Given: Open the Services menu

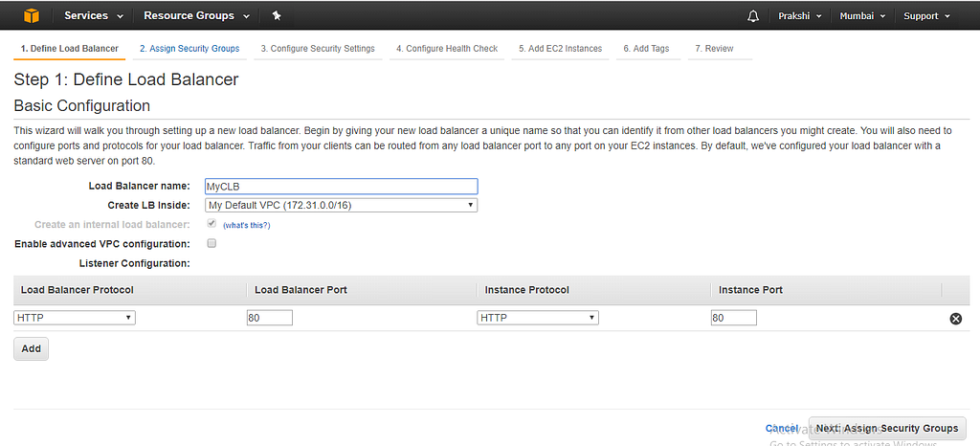Looking at the screenshot, I should pos(94,15).
